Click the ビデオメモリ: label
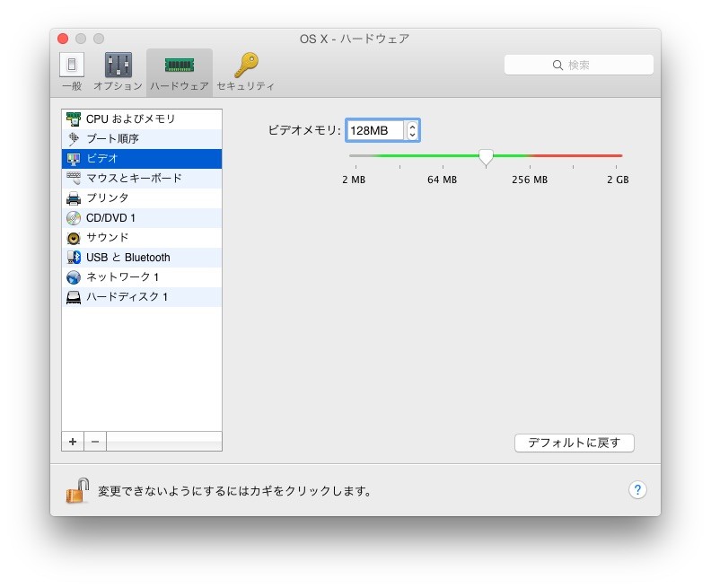The height and width of the screenshot is (588, 711). (x=304, y=130)
